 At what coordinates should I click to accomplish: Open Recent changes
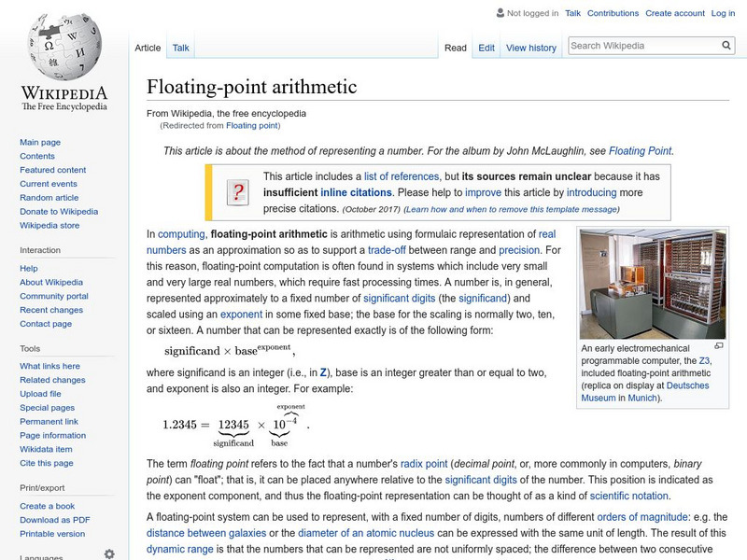tap(51, 310)
